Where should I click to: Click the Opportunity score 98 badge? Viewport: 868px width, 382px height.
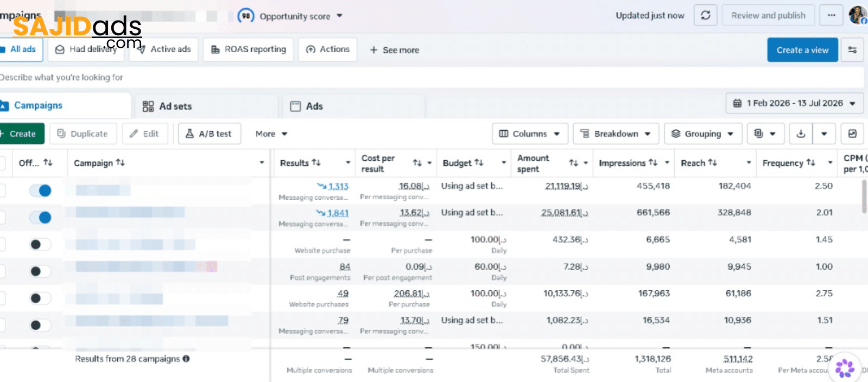pyautogui.click(x=246, y=16)
